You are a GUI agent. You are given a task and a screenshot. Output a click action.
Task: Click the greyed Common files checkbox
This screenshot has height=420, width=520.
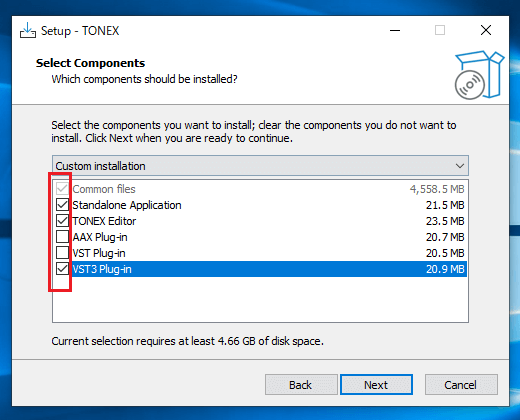[62, 189]
